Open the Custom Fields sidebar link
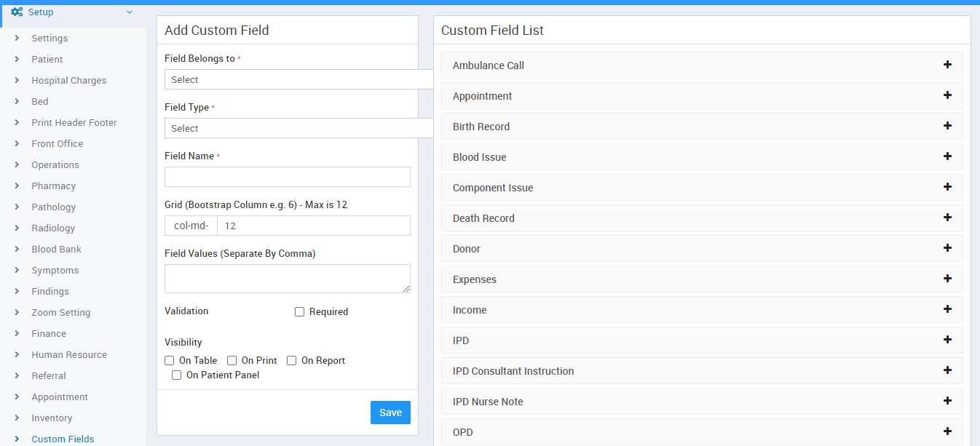980x446 pixels. 63,439
